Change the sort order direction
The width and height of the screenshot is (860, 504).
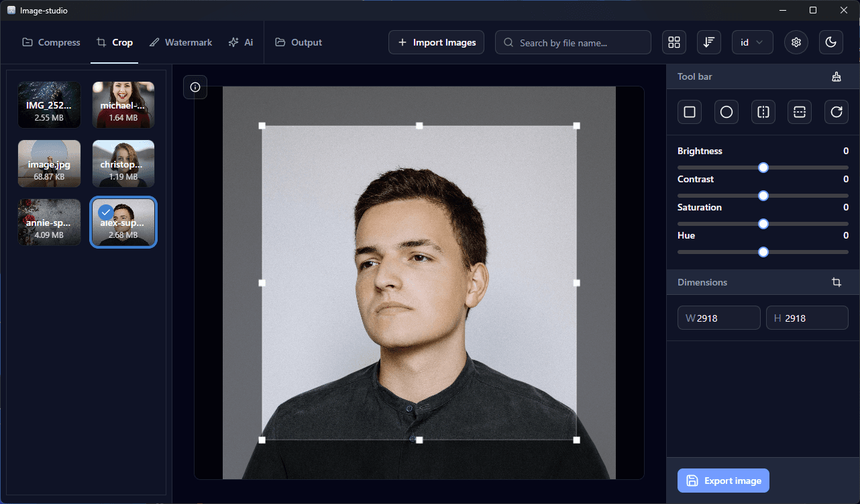click(x=708, y=42)
